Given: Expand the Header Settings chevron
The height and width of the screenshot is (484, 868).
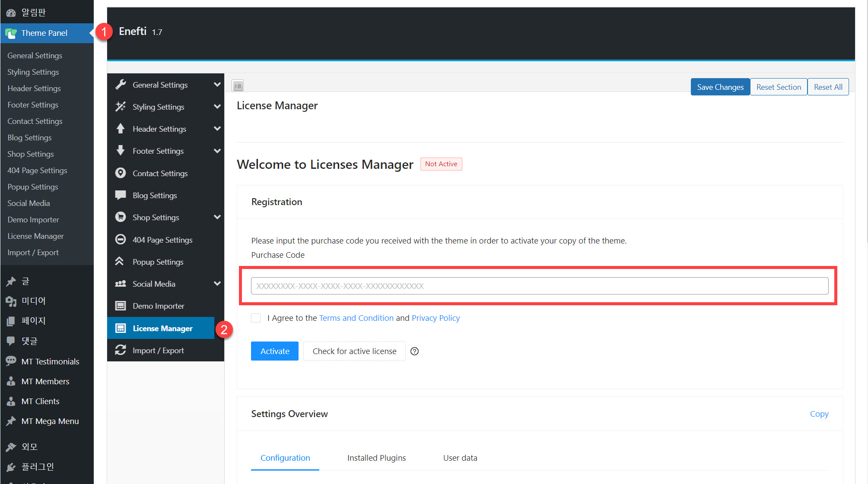Looking at the screenshot, I should click(x=217, y=129).
